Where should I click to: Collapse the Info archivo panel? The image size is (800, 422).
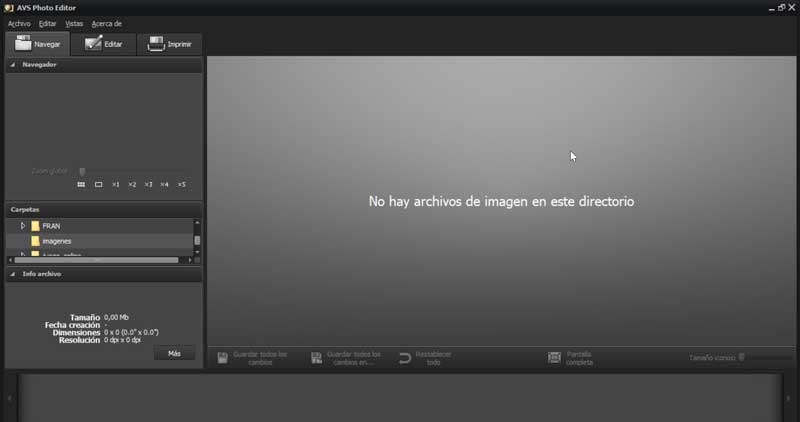point(13,274)
